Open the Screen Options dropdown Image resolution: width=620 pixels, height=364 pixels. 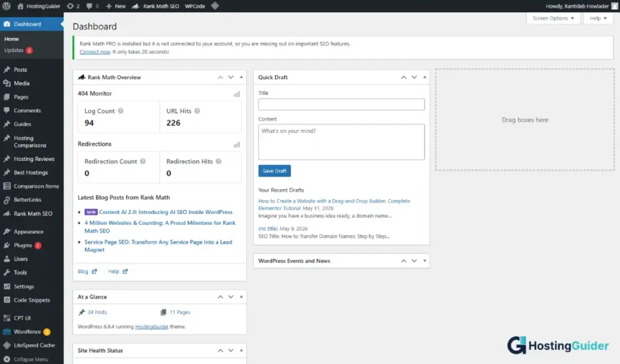click(553, 18)
